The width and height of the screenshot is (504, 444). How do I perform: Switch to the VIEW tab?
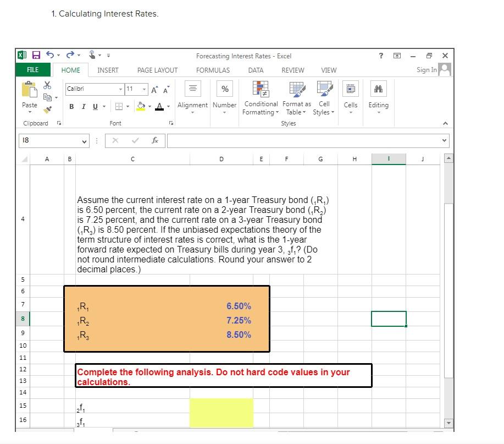pyautogui.click(x=329, y=70)
